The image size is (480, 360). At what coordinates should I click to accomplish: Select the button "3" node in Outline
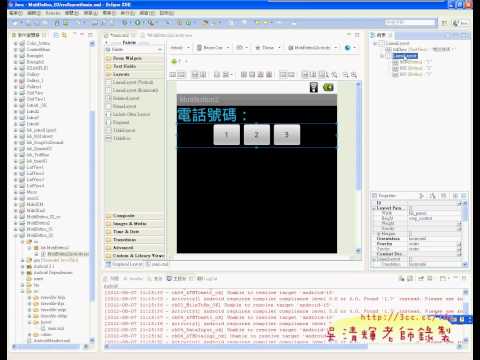(412, 74)
